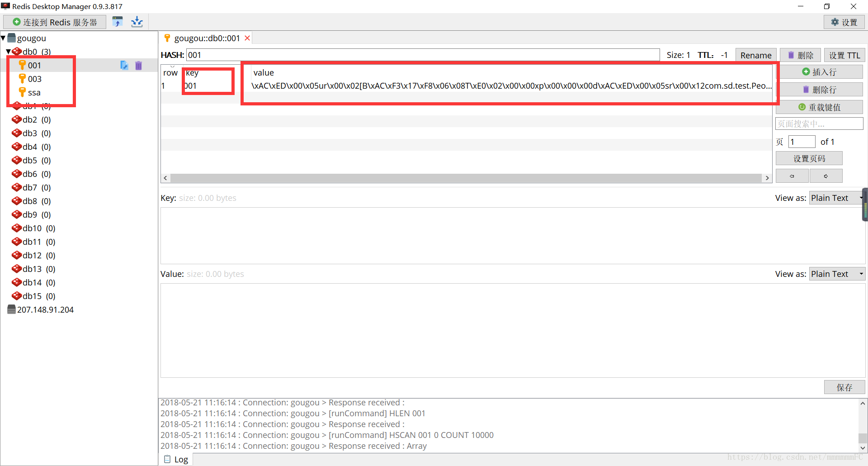Click the Key text editor area
868x466 pixels.
[x=513, y=236]
